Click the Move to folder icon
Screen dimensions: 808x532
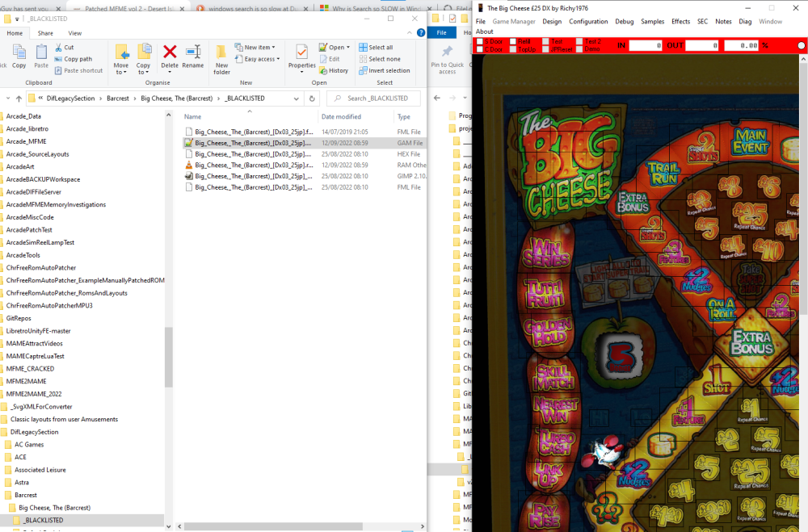coord(122,52)
